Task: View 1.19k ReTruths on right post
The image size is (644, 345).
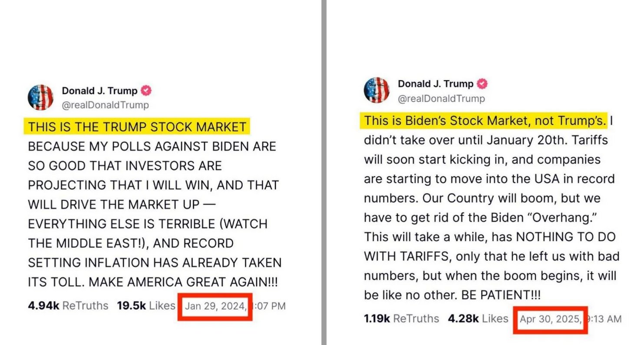Action: 402,318
